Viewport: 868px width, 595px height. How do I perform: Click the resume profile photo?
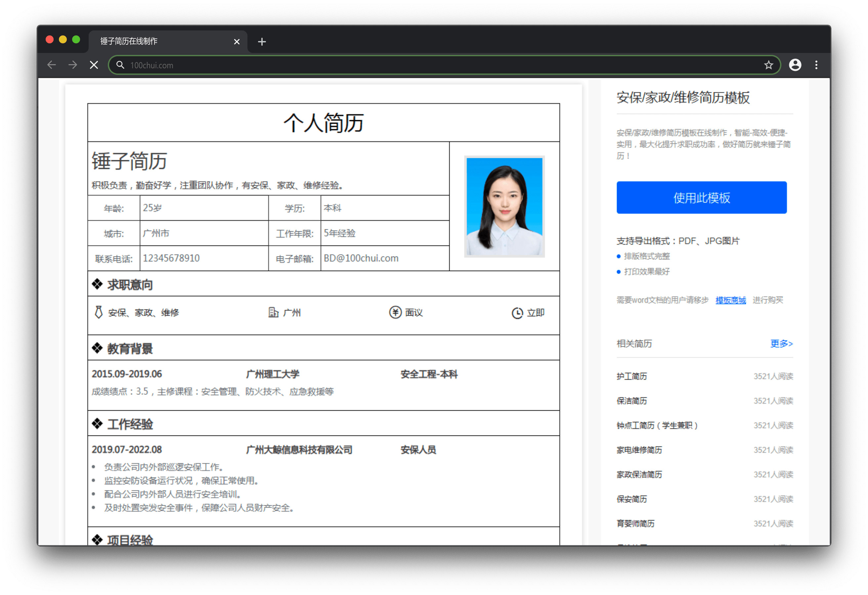[504, 206]
